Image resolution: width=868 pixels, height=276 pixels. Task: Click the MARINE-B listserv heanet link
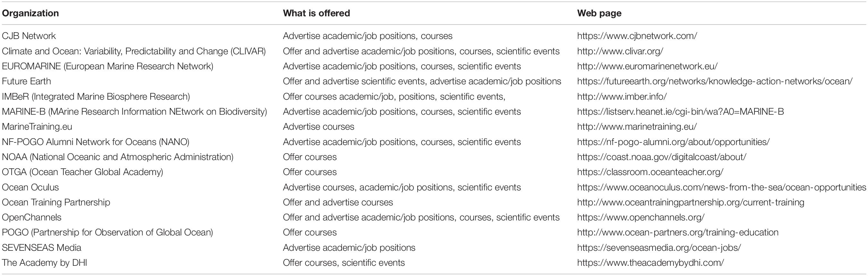pos(680,112)
